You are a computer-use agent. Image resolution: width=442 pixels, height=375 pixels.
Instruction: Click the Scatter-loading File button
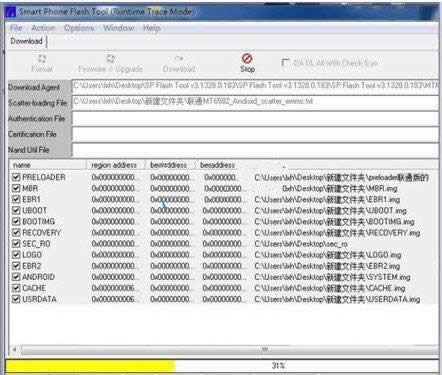tap(39, 103)
